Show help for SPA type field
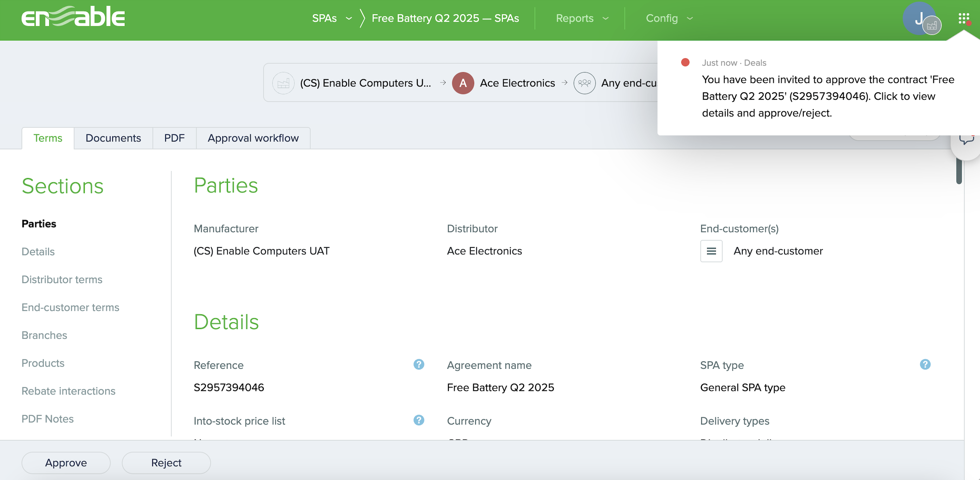 (925, 365)
